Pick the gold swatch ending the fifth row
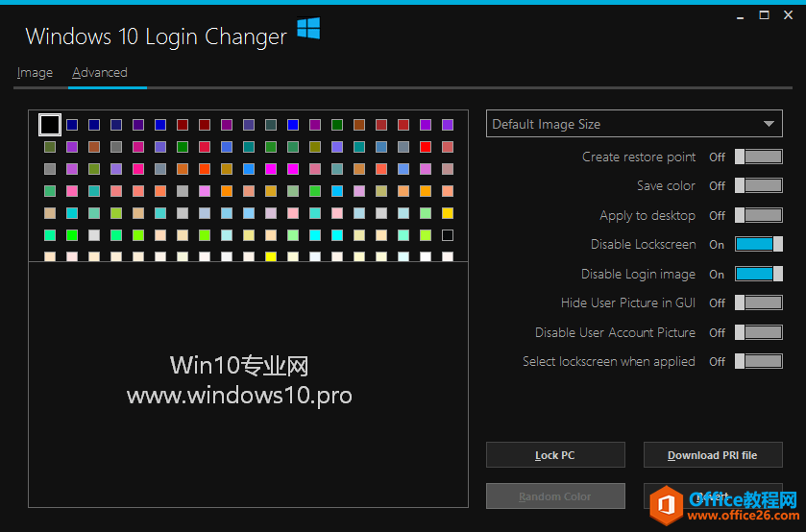Viewport: 806px width, 532px height. pos(448,213)
